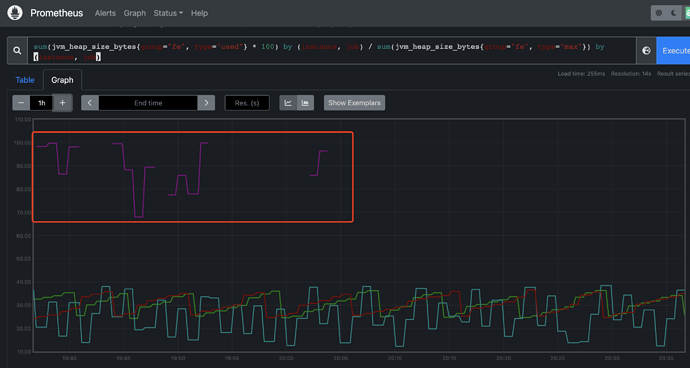Open the Help page
Screen dimensions: 690x368
(x=199, y=13)
